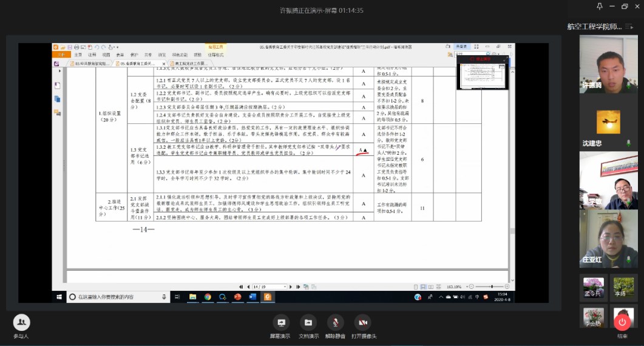644x346 pixels.
Task: Go to next page in PDF reader
Action: (x=292, y=287)
